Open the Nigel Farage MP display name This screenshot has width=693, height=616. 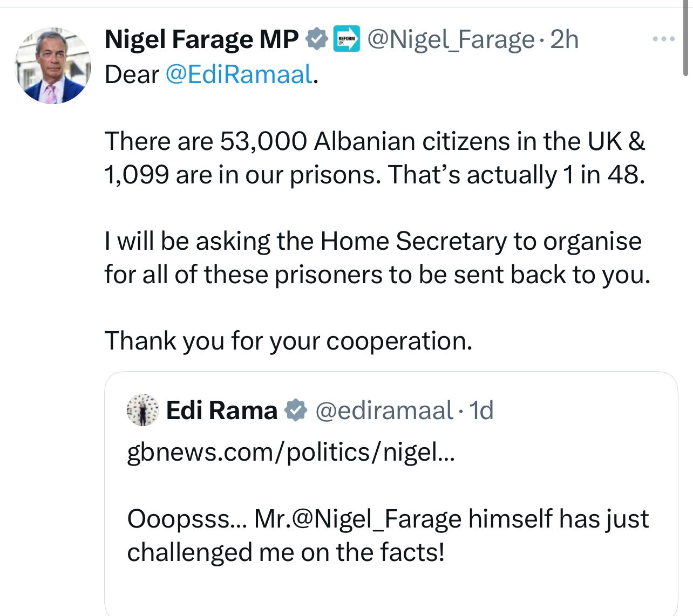tap(201, 39)
